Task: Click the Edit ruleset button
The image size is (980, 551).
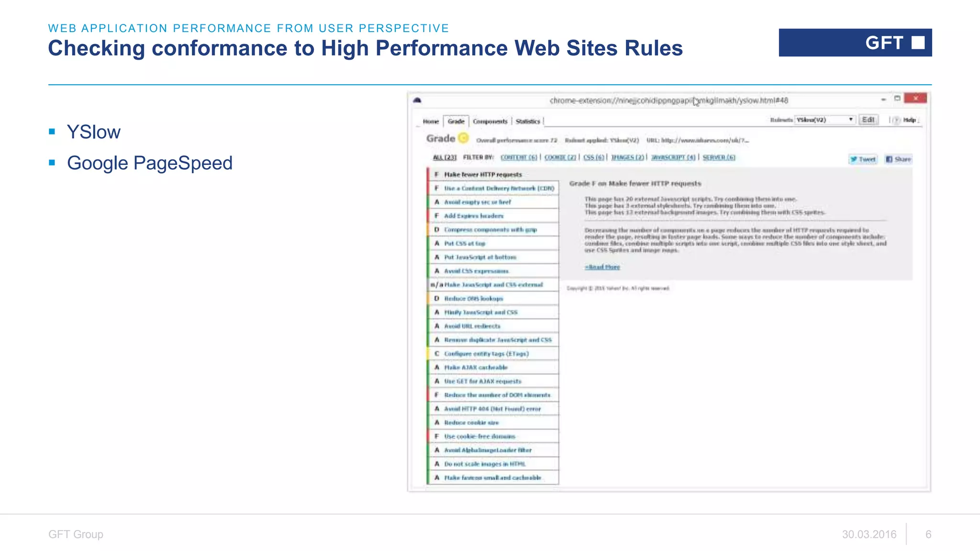Action: pyautogui.click(x=869, y=120)
